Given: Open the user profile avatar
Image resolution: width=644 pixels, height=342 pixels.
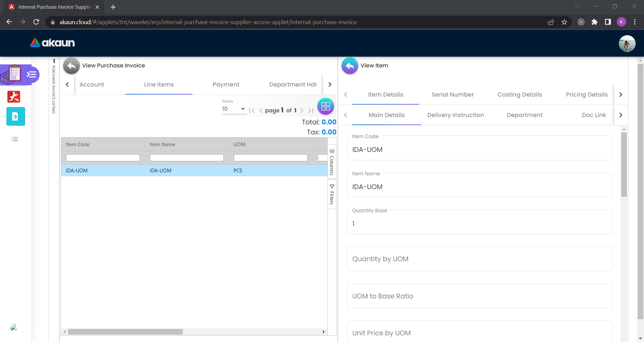Looking at the screenshot, I should pyautogui.click(x=627, y=44).
